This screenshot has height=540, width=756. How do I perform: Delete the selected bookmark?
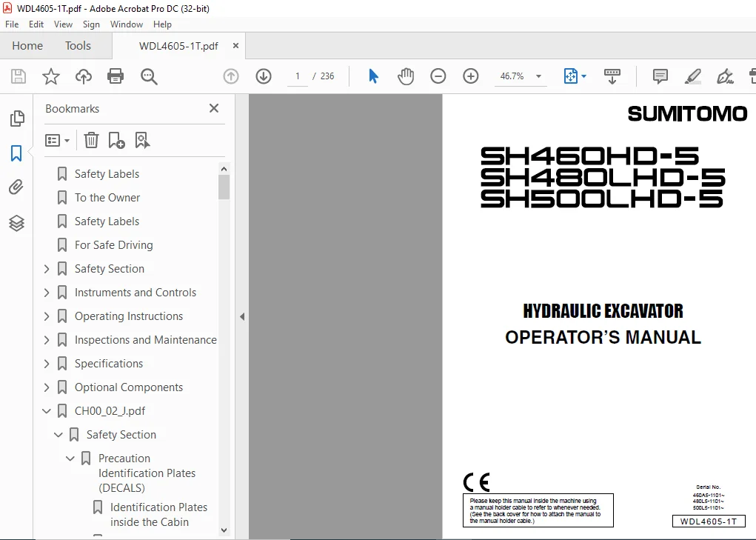pos(91,140)
